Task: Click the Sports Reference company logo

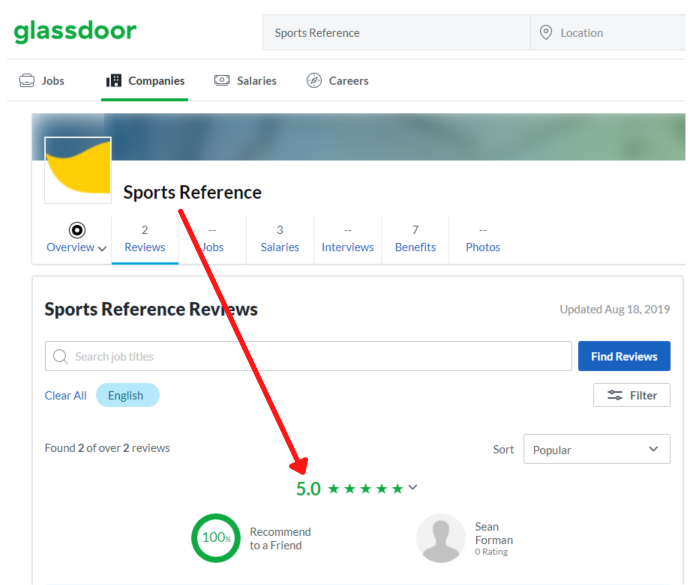Action: [x=78, y=170]
